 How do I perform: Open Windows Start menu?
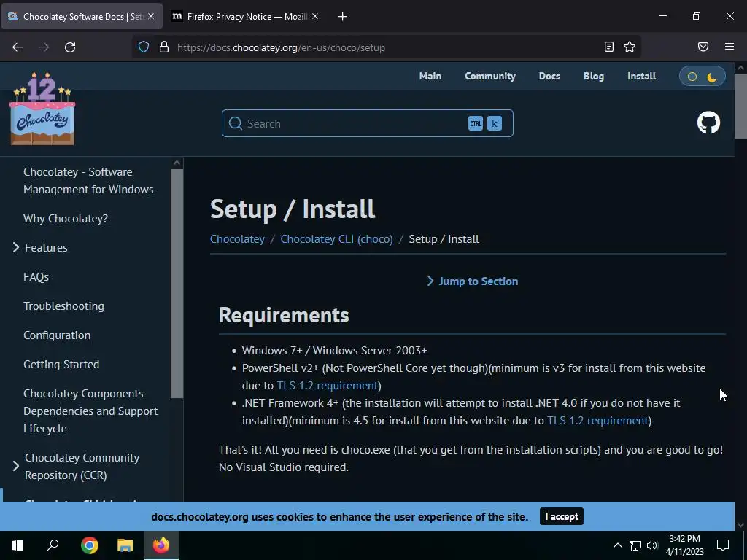tap(18, 545)
